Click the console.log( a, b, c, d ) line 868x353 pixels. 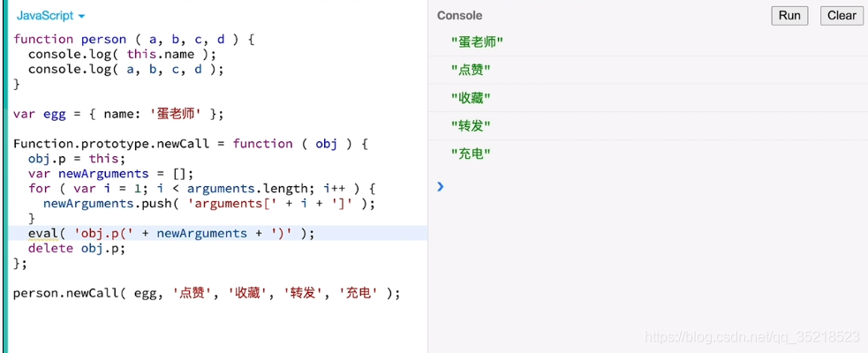point(125,69)
